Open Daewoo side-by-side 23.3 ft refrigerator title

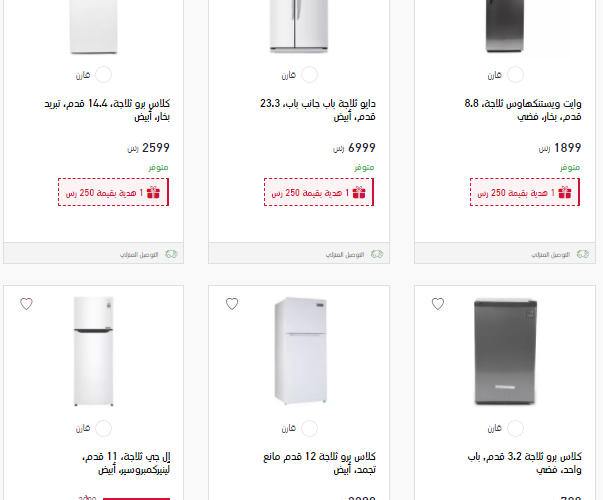pos(318,110)
